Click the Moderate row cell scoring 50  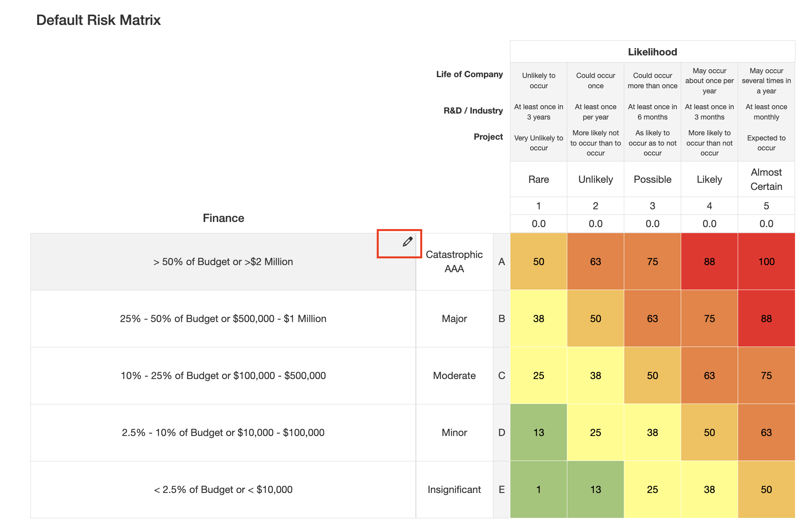tap(652, 375)
